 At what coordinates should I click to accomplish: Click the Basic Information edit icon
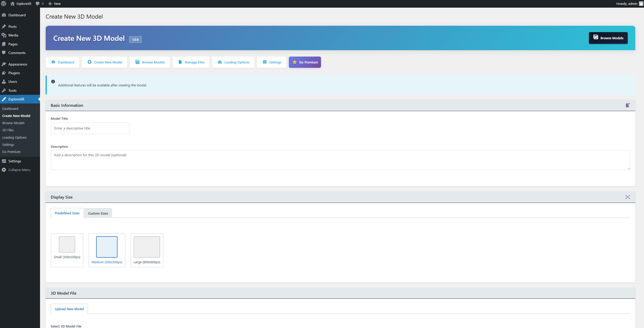tap(627, 105)
